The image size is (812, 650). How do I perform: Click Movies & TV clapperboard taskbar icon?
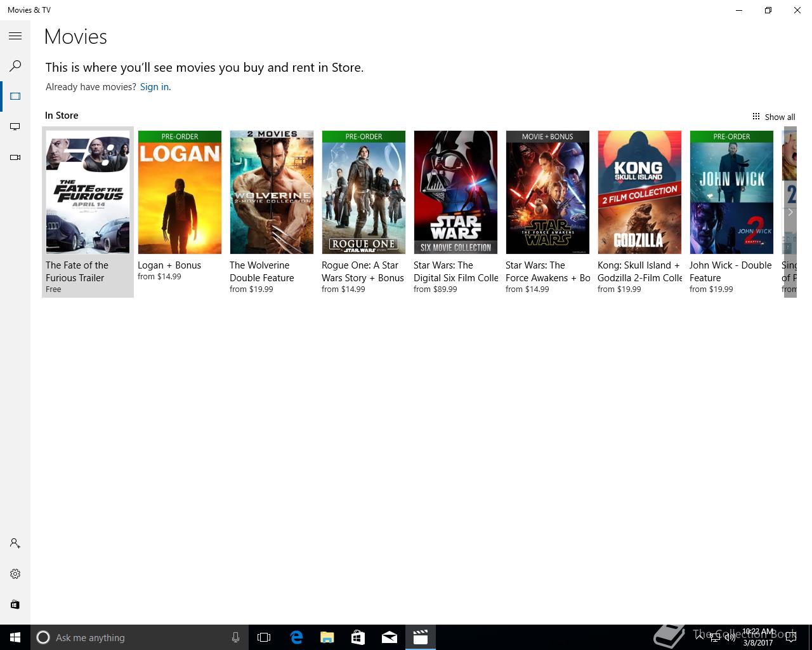(x=420, y=637)
